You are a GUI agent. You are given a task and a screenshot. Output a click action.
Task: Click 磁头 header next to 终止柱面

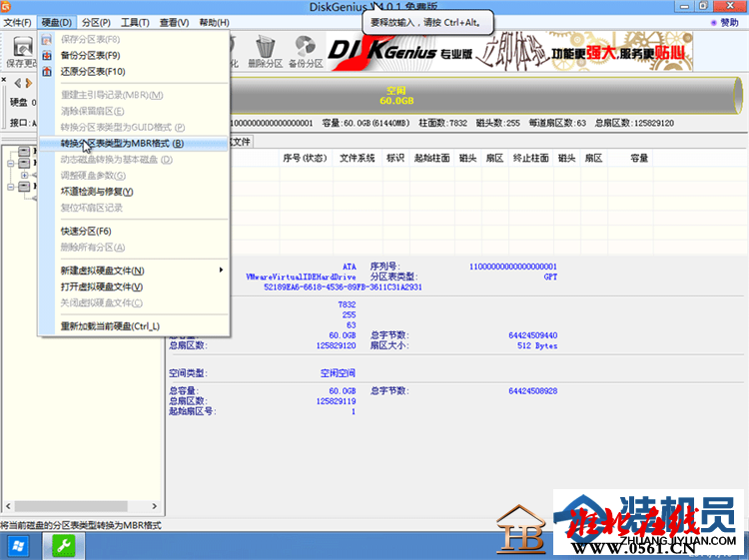[567, 158]
